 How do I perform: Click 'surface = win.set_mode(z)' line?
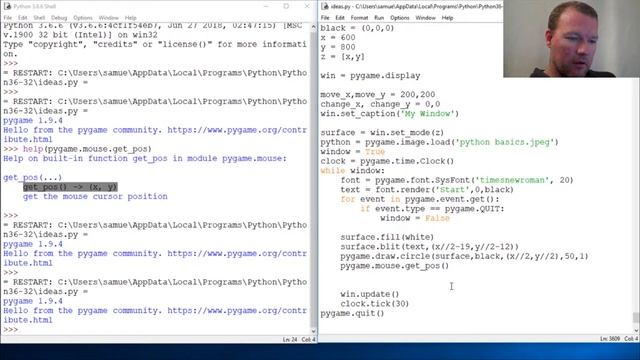382,133
